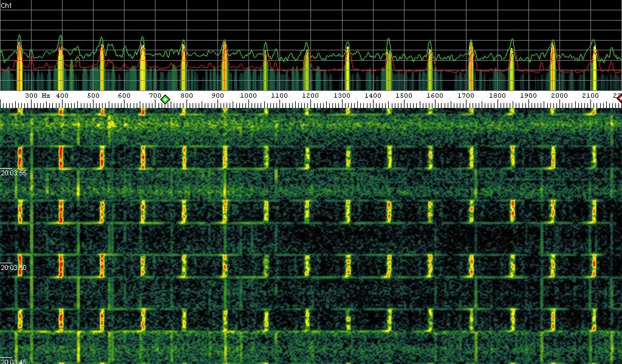Select the 800 frequency ruler label

(186, 95)
